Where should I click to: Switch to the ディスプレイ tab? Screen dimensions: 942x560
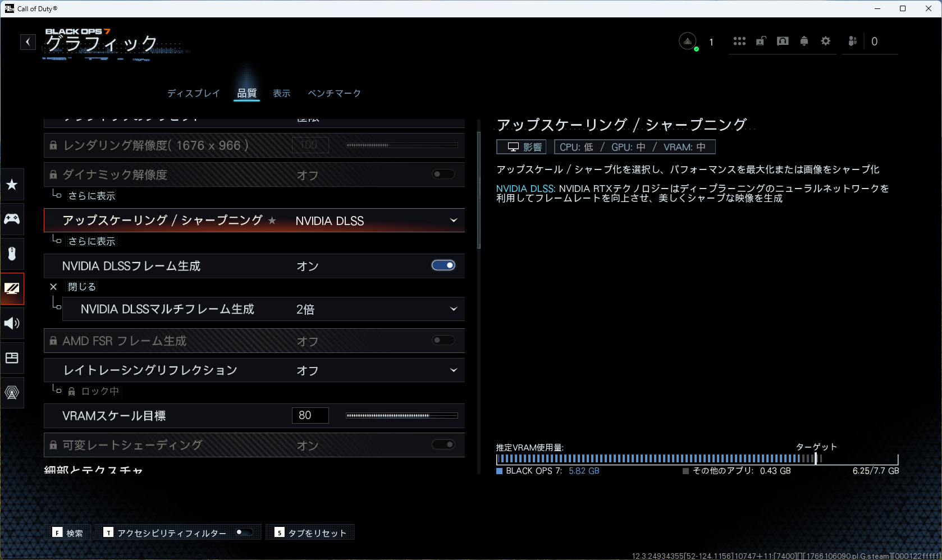click(x=194, y=93)
